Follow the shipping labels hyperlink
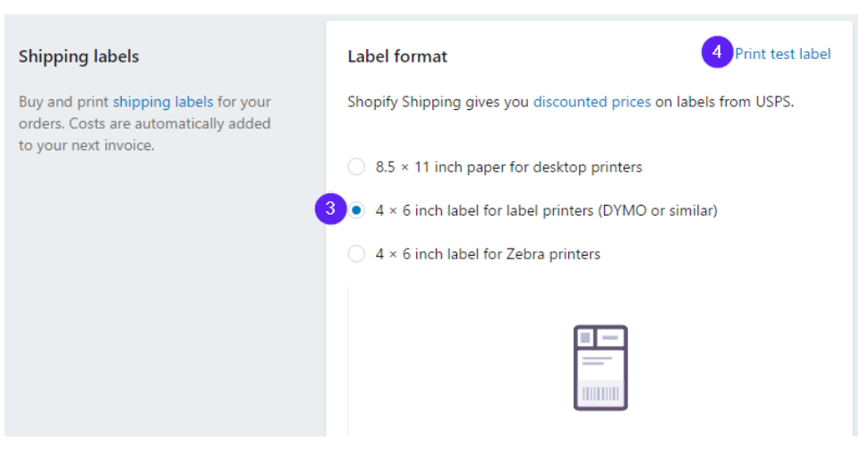 click(x=163, y=102)
